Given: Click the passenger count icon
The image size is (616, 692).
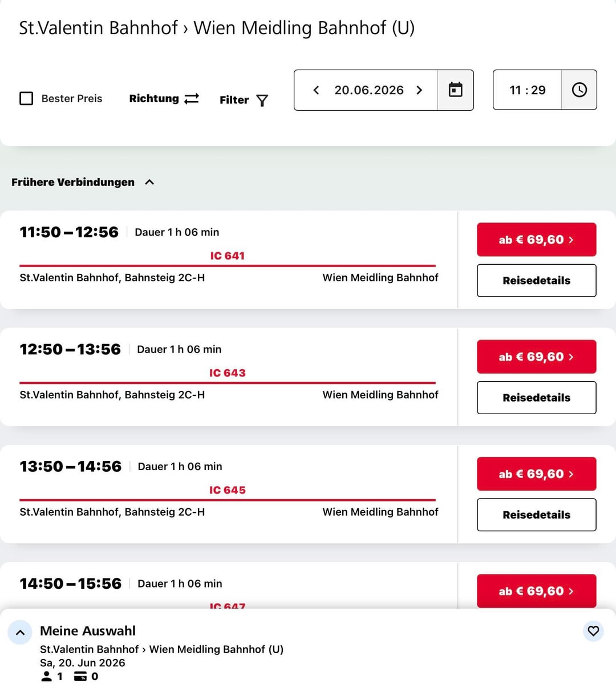Looking at the screenshot, I should click(47, 677).
